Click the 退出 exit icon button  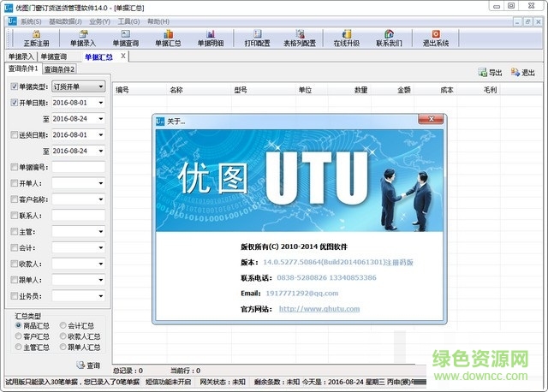(x=523, y=72)
